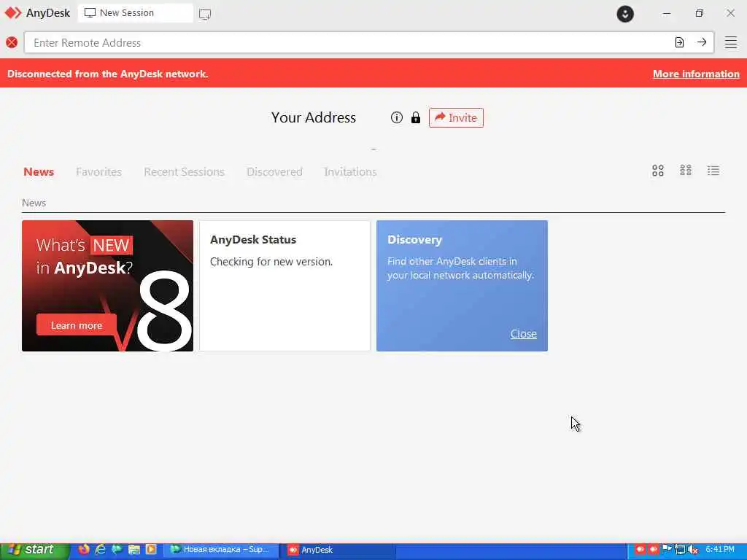747x560 pixels.
Task: Click first AnyDesk tray icon
Action: coord(640,550)
